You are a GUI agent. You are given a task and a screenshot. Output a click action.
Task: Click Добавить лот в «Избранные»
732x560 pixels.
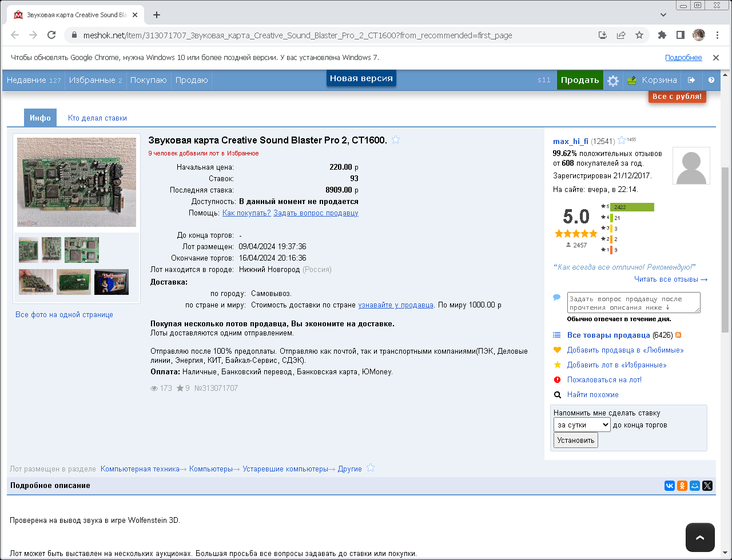(x=616, y=365)
